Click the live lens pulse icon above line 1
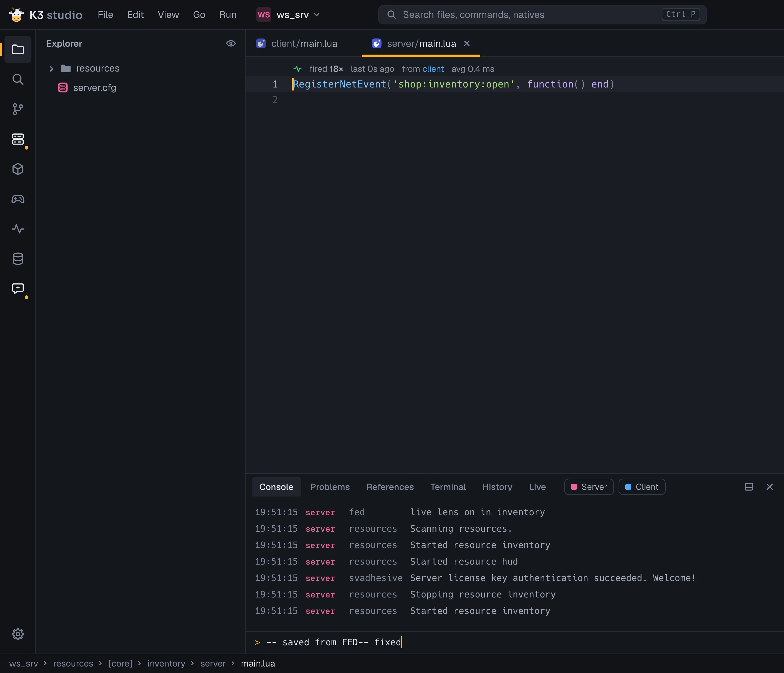The width and height of the screenshot is (784, 673). (x=297, y=69)
